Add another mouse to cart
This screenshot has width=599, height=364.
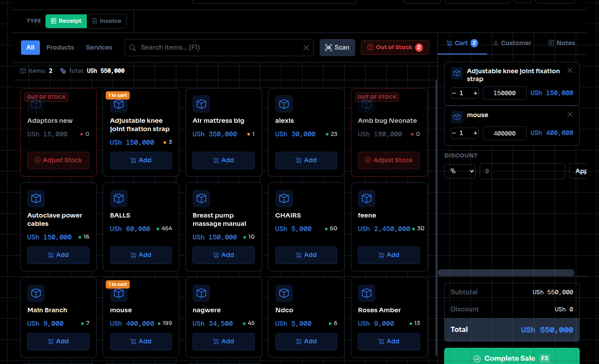point(141,341)
